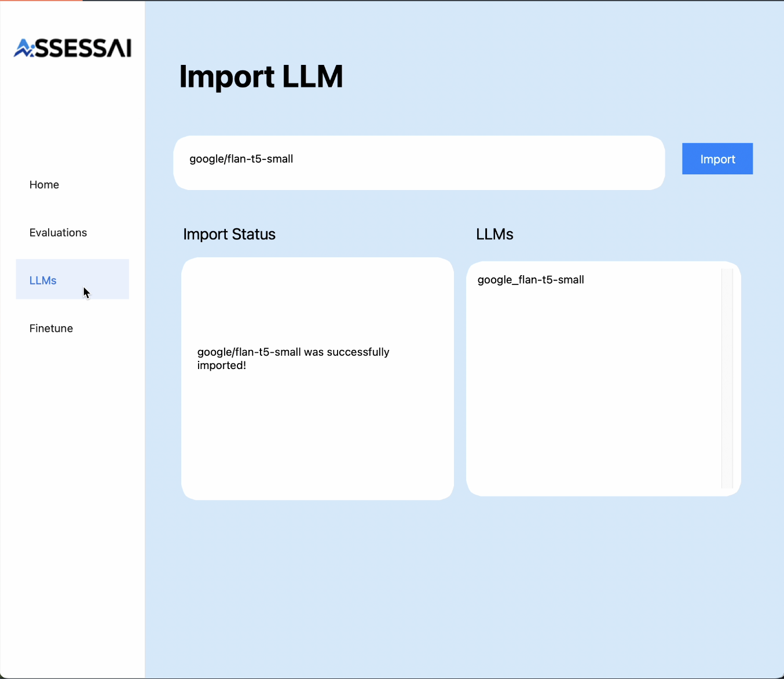
Task: Go to Evaluations in the sidebar
Action: tap(58, 233)
